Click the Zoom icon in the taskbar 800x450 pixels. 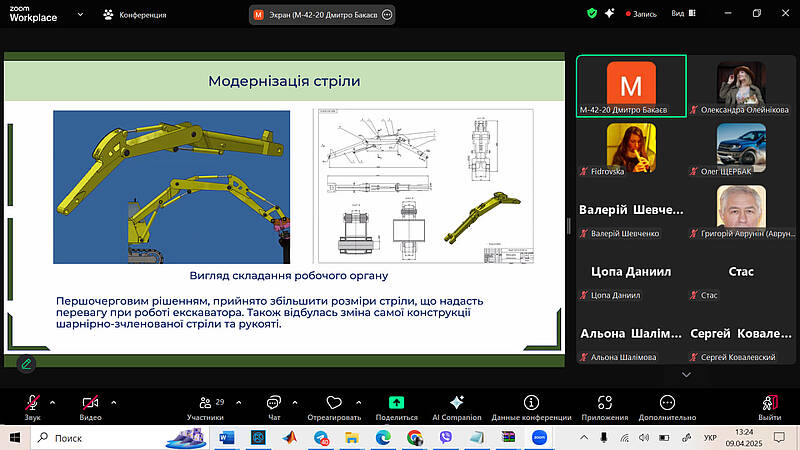[x=539, y=438]
